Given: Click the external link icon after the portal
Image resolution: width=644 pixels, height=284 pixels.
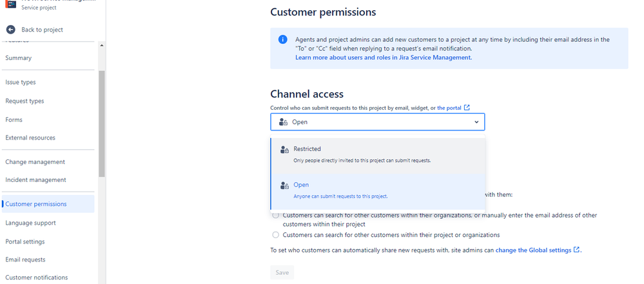Looking at the screenshot, I should (467, 108).
